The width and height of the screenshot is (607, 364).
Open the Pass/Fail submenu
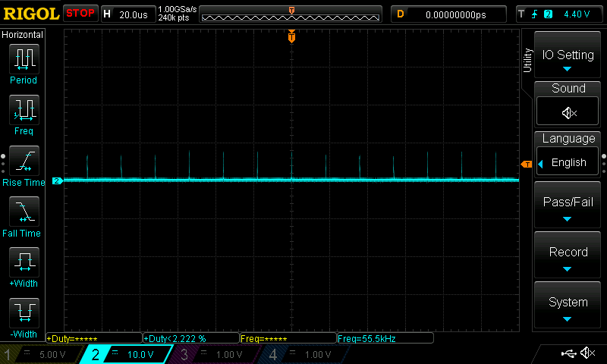568,205
